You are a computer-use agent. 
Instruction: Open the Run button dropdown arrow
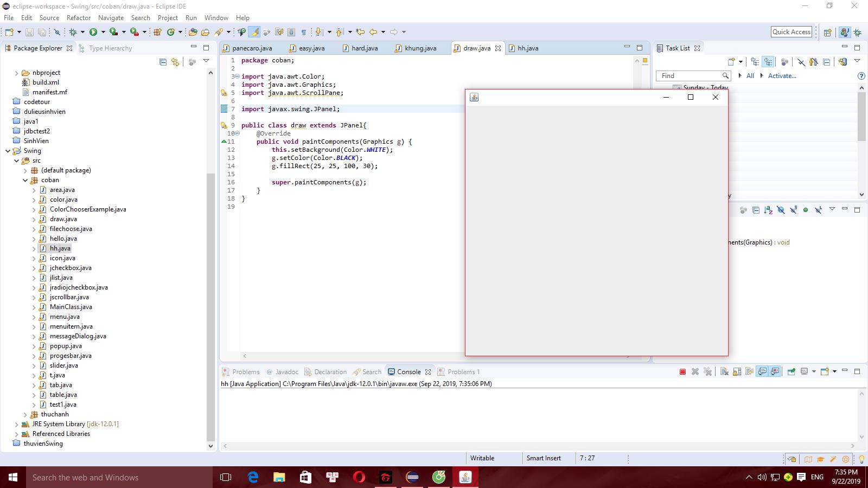pos(103,32)
